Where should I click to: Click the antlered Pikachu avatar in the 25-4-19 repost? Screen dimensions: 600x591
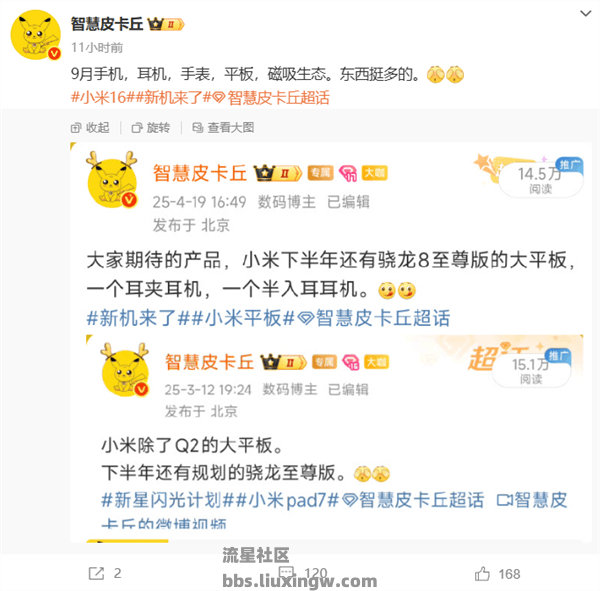pos(112,180)
